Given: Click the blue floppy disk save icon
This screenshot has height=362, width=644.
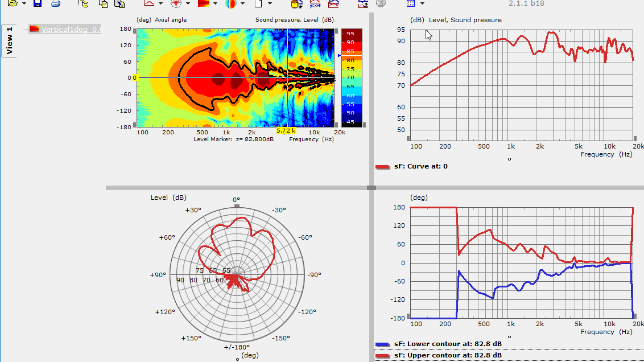Looking at the screenshot, I should [x=38, y=3].
